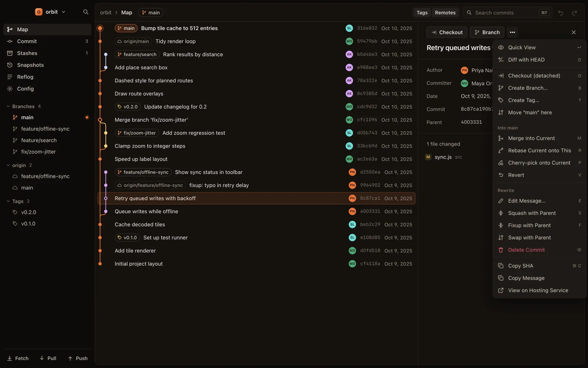Choose Quick View from context menu

click(539, 47)
